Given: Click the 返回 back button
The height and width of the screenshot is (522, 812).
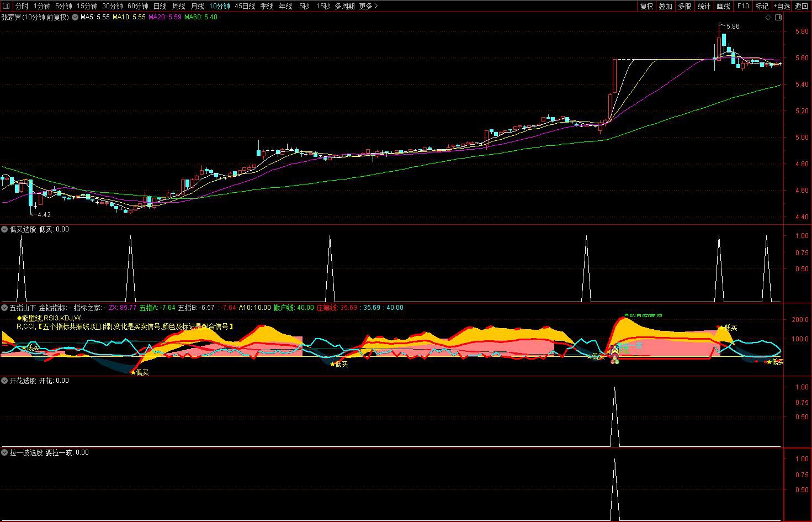Looking at the screenshot, I should click(x=801, y=6).
